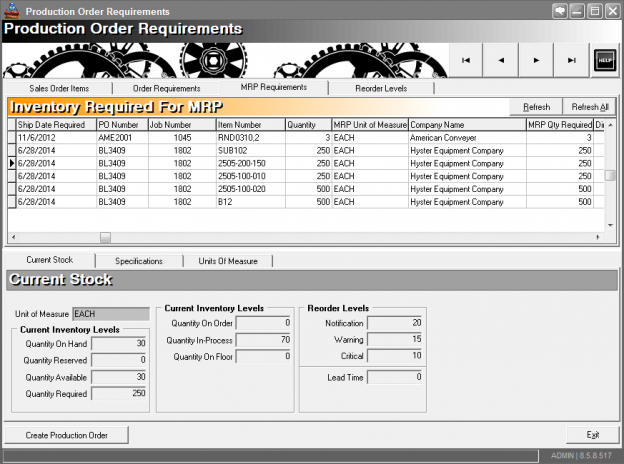Sort by Ship Date Required column header
This screenshot has height=464, width=624.
point(56,125)
